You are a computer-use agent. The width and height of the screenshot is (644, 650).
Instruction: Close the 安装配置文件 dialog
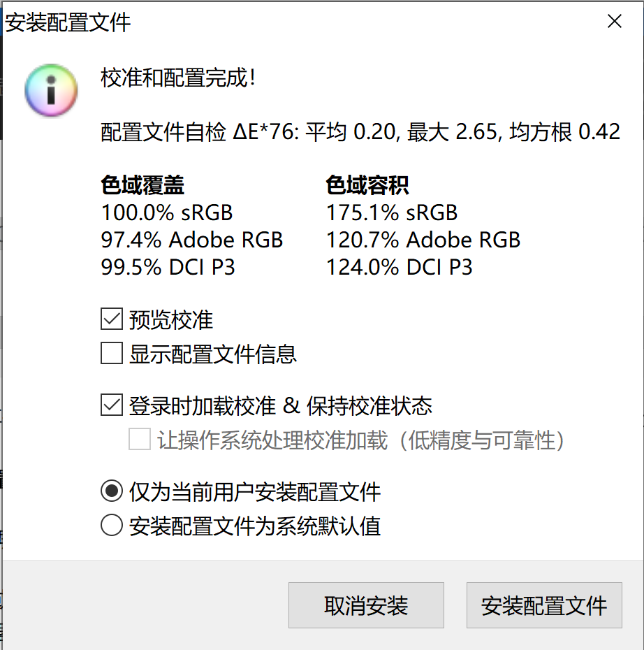coord(614,21)
